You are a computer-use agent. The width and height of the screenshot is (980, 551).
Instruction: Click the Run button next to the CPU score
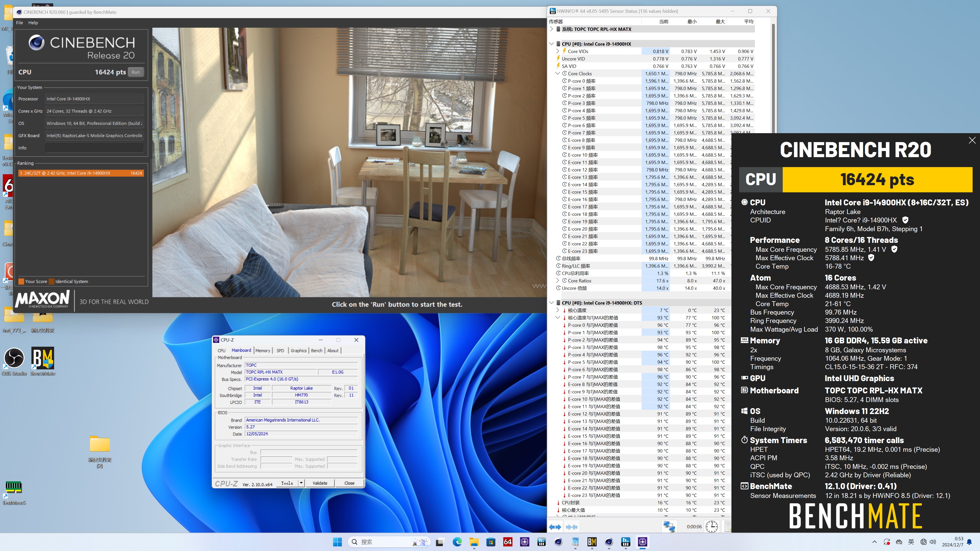click(136, 72)
